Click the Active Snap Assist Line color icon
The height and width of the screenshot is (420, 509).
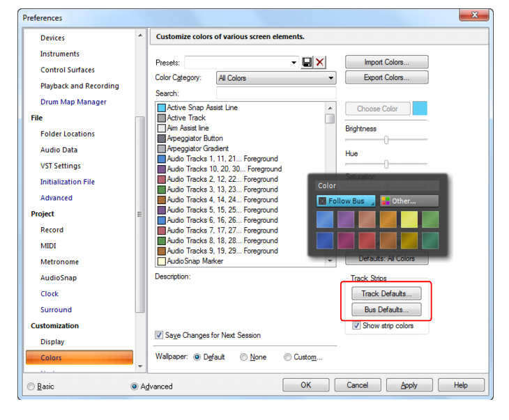pyautogui.click(x=162, y=108)
